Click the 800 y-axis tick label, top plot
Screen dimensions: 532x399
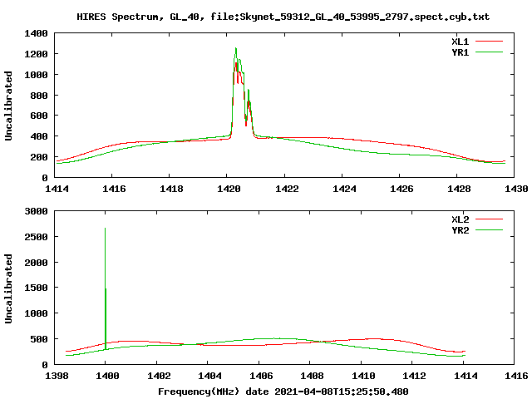coord(39,96)
